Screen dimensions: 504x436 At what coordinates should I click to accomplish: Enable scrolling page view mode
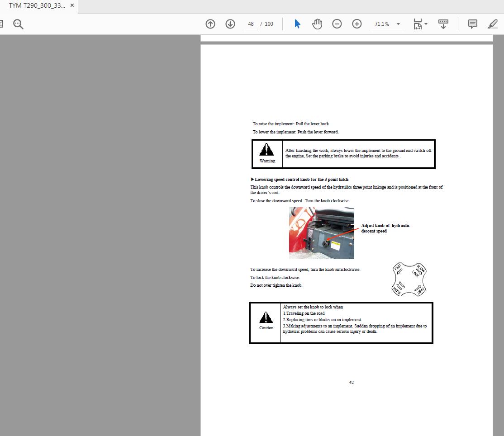pyautogui.click(x=443, y=24)
